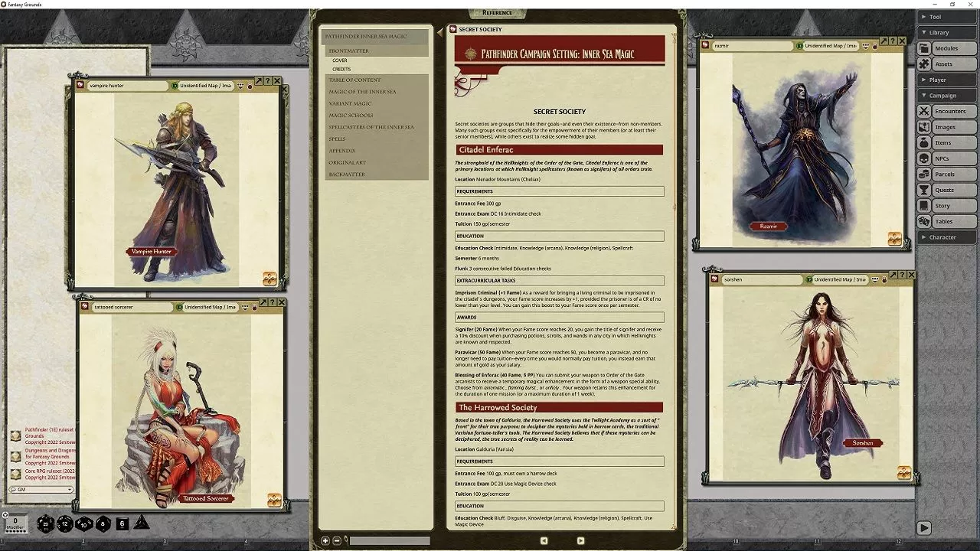Zoom out with the reference minus button

337,540
